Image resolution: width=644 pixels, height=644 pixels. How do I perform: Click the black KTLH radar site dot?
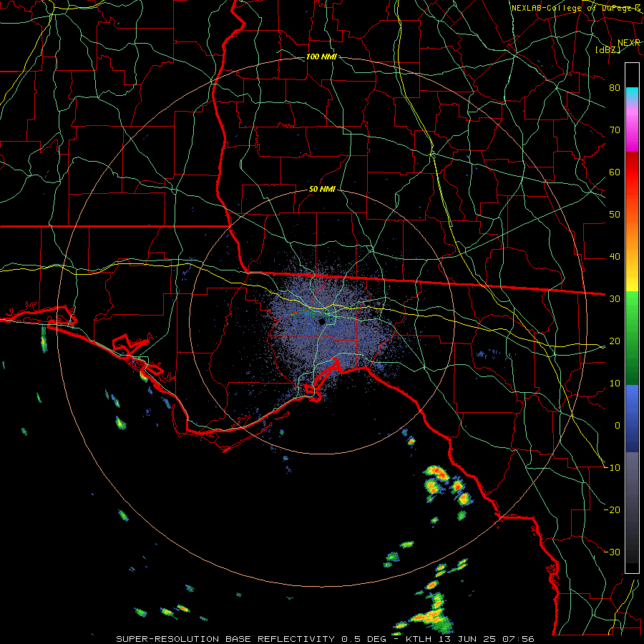point(322,321)
